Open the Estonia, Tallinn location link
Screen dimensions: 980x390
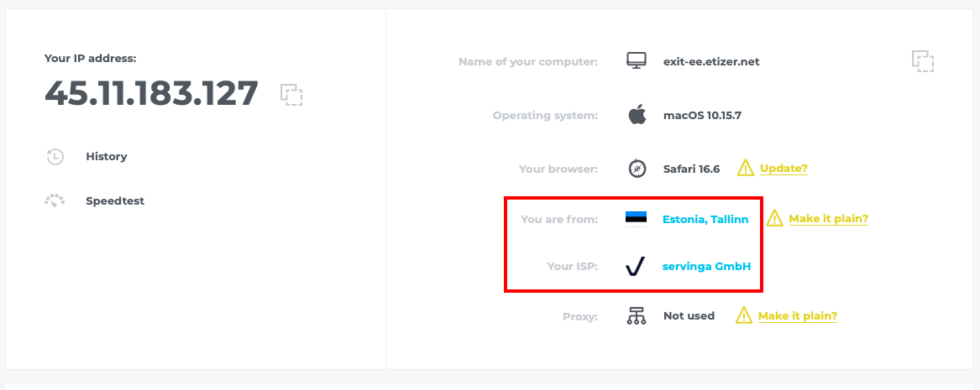pyautogui.click(x=705, y=220)
